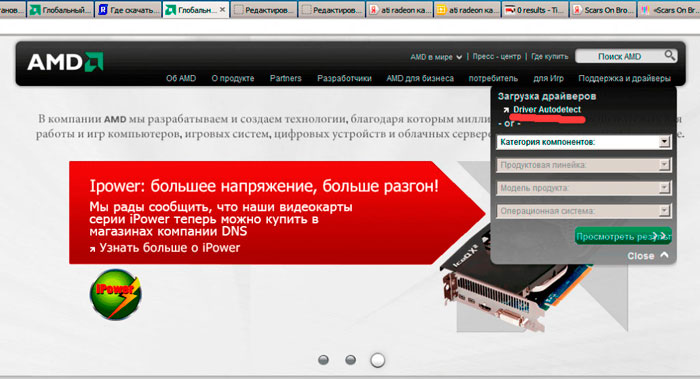Switch to the inactive Глобальный... AMD tab

point(60,9)
